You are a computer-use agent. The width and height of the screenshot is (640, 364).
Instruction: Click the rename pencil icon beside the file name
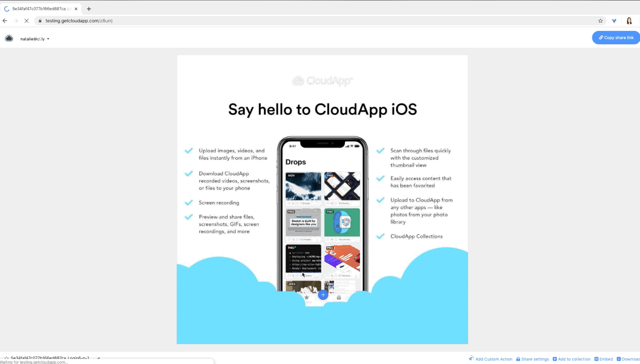pyautogui.click(x=98, y=358)
